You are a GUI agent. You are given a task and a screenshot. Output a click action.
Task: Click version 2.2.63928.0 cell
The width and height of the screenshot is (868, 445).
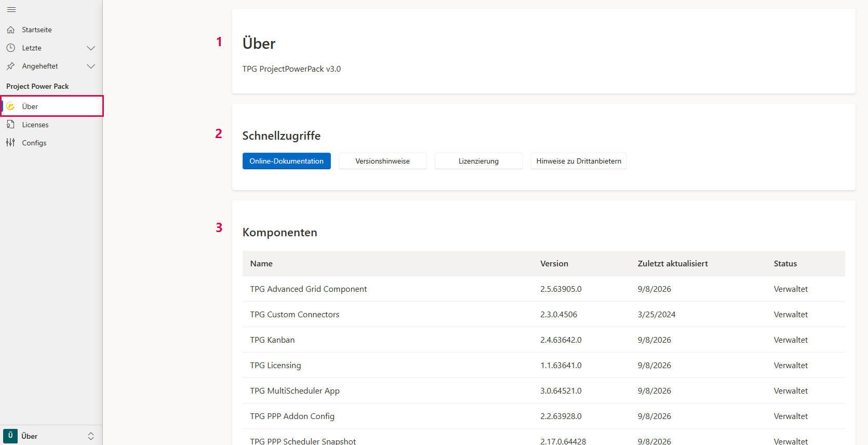pyautogui.click(x=561, y=416)
